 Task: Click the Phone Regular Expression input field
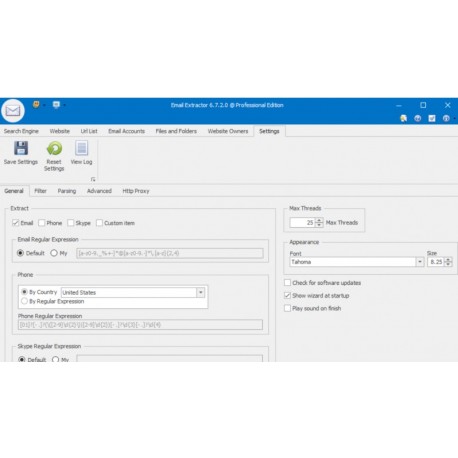140,325
